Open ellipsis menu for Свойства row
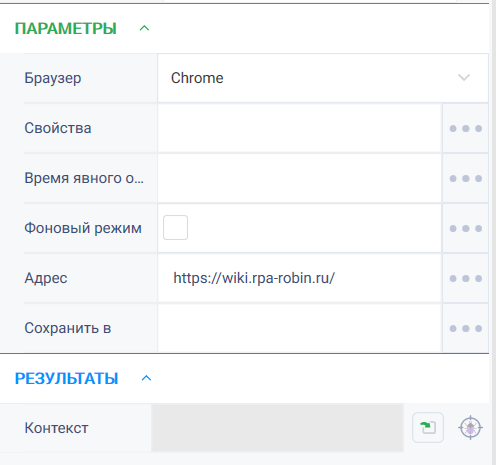The image size is (496, 465). [x=465, y=128]
